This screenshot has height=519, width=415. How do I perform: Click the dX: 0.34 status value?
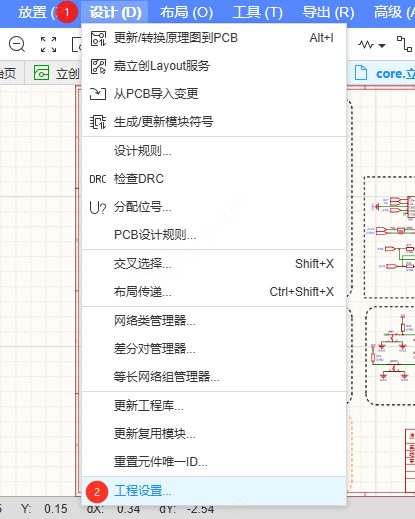pos(113,509)
